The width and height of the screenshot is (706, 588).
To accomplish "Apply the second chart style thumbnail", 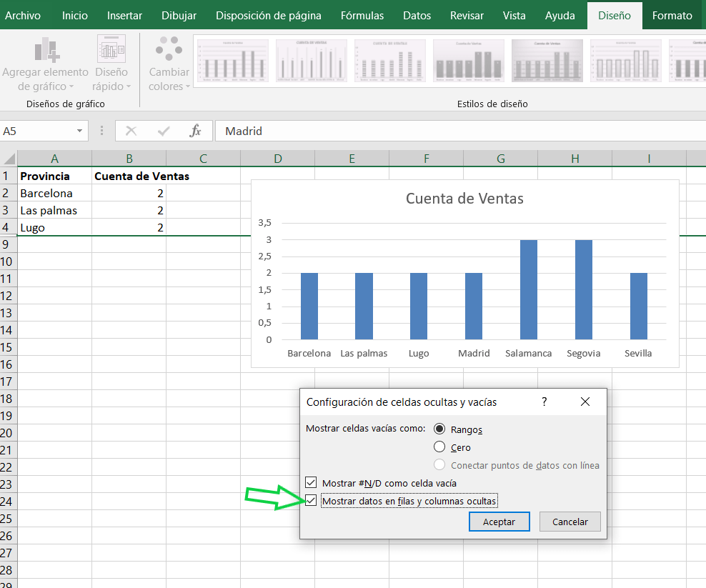I will click(x=311, y=61).
